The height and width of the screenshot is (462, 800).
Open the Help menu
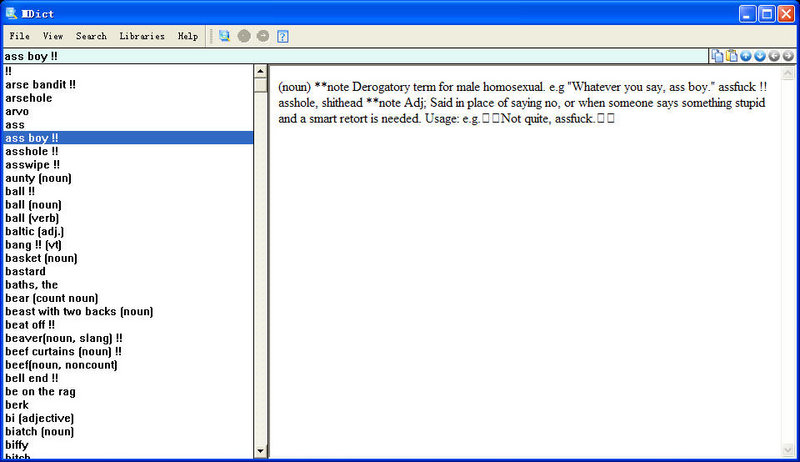(188, 36)
